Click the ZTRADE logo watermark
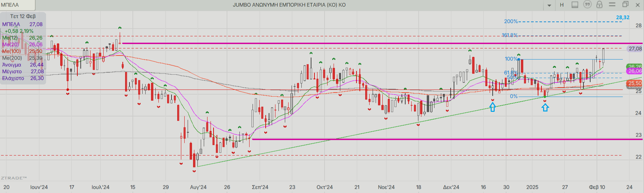The image size is (644, 193). (13, 178)
